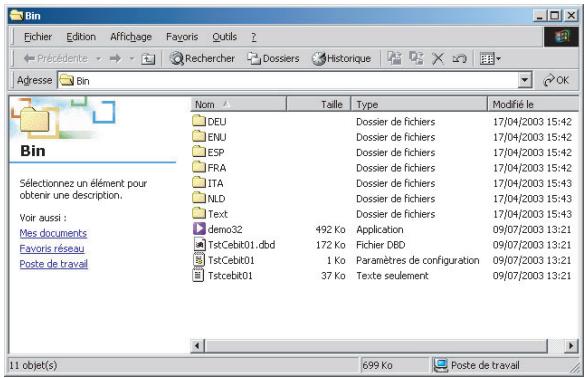Select the ESP folder icon

(199, 151)
